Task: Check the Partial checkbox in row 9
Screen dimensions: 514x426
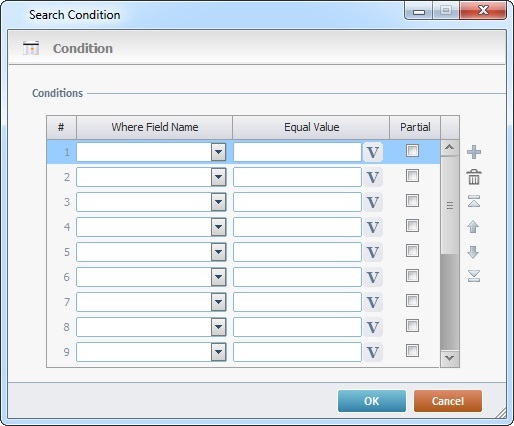Action: (412, 351)
